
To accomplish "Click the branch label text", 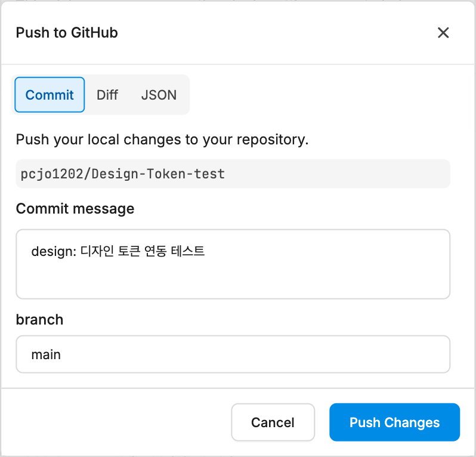I will [x=39, y=319].
